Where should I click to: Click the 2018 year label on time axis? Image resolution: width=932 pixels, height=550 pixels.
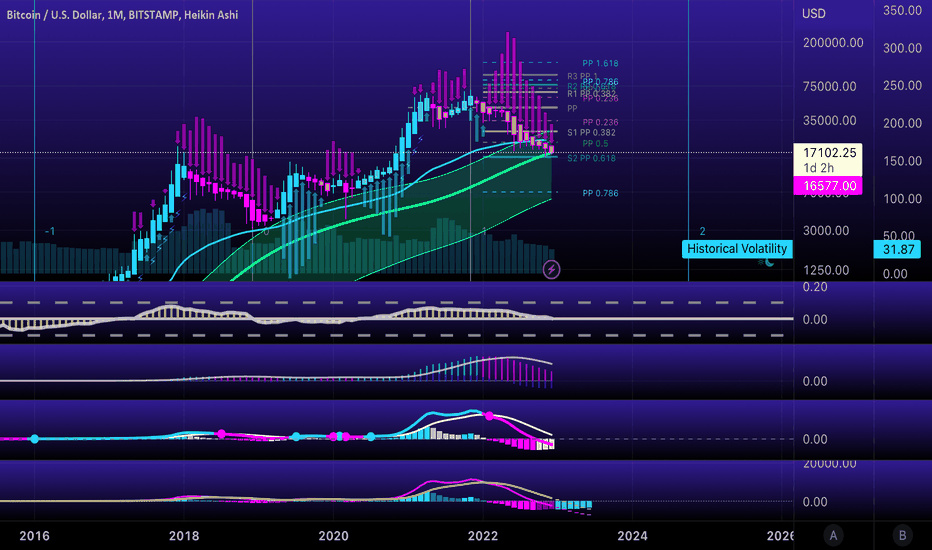click(x=184, y=536)
